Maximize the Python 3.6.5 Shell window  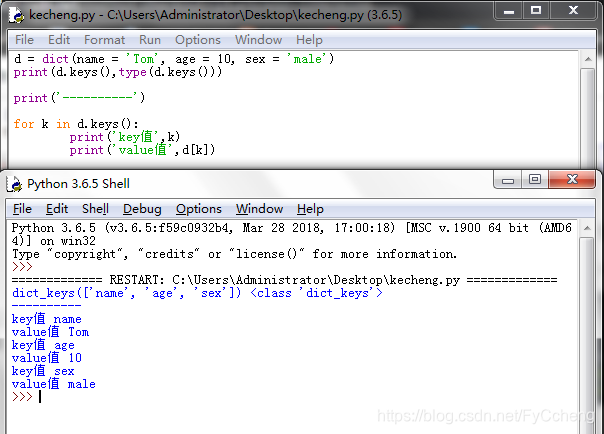pos(535,179)
